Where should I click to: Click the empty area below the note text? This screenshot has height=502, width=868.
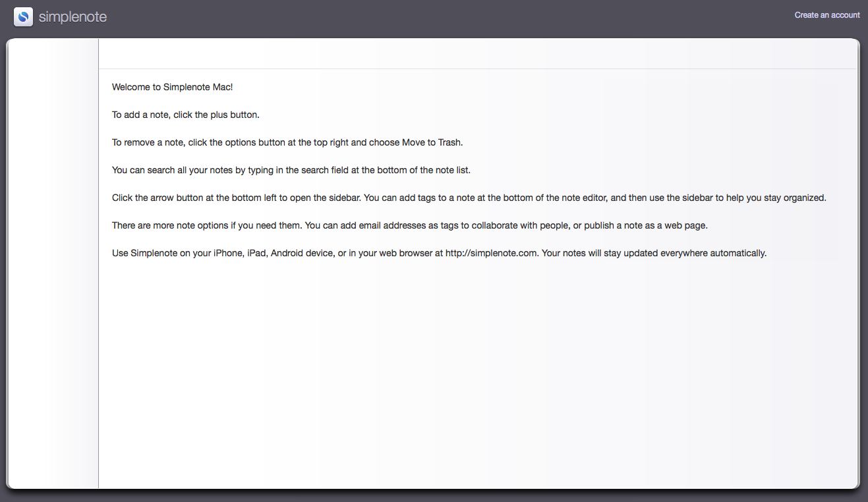(478, 376)
